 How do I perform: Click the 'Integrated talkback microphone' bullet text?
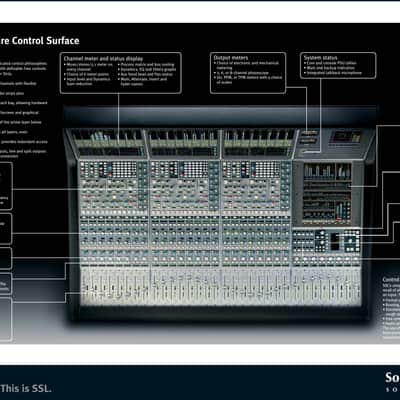click(334, 73)
